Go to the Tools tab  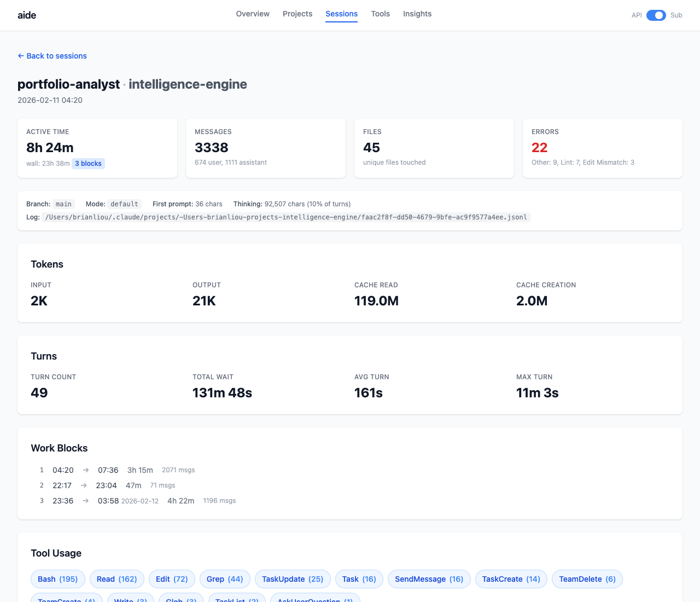(380, 14)
